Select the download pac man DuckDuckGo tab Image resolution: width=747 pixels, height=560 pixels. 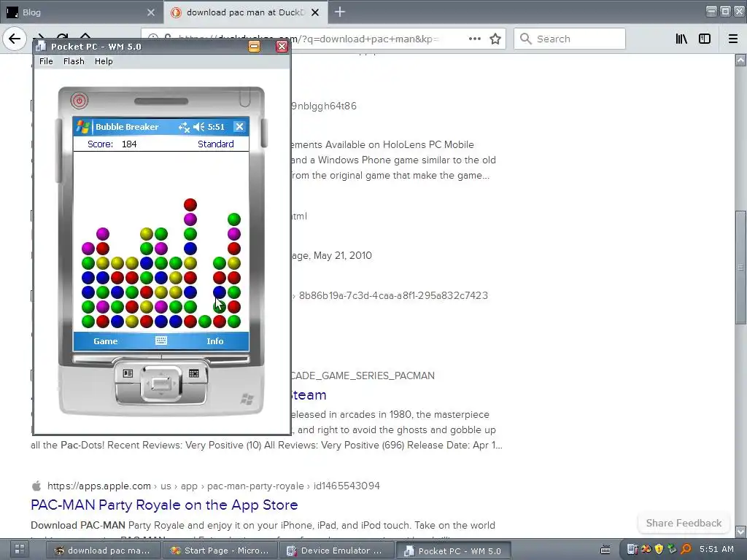coord(245,12)
